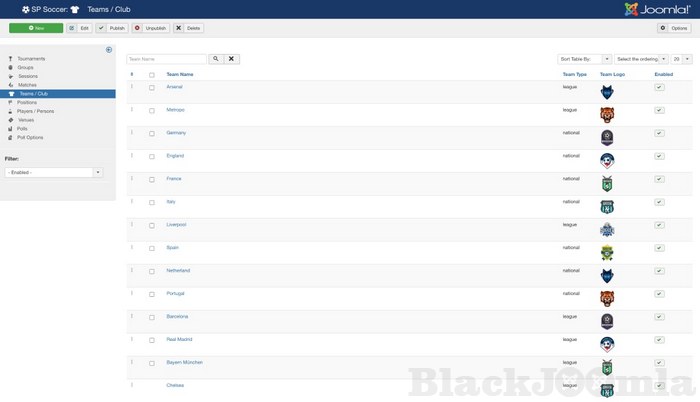Open the Enabled filter dropdown in sidebar
700x402 pixels.
pos(53,172)
